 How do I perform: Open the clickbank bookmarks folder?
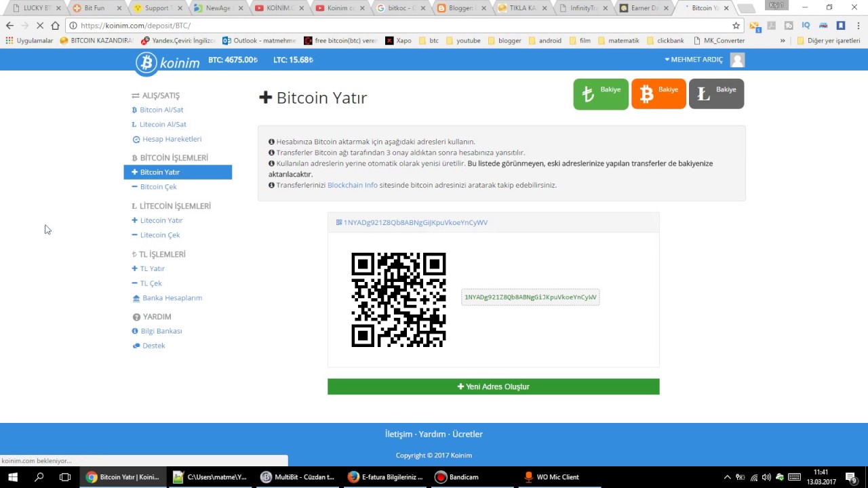coord(665,41)
